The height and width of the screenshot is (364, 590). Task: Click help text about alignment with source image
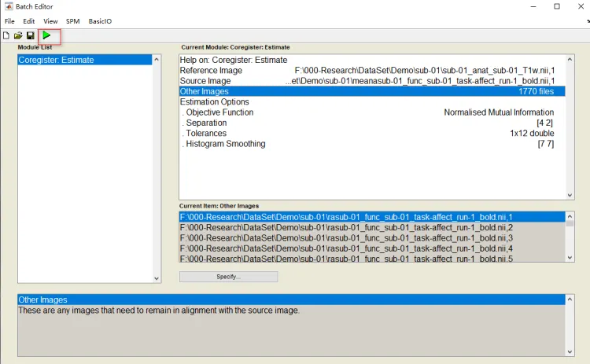(159, 311)
